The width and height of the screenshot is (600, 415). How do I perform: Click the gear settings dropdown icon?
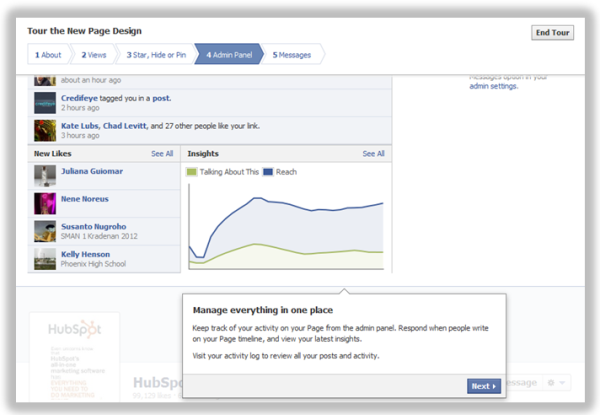click(x=555, y=383)
